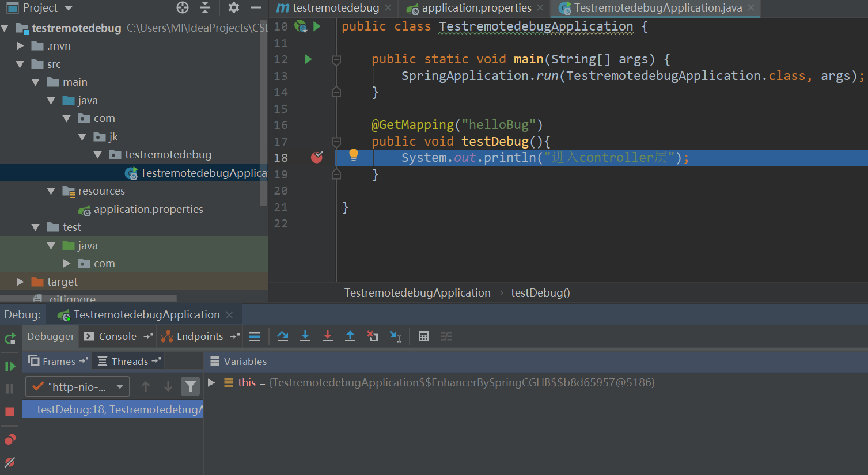
Task: Stop debugging with red square icon
Action: coord(10,412)
